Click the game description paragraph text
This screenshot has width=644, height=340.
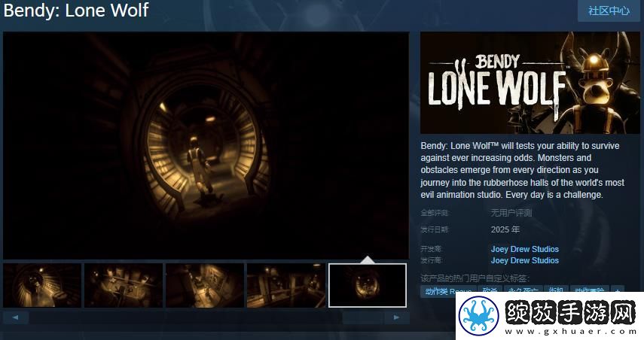[x=523, y=170]
